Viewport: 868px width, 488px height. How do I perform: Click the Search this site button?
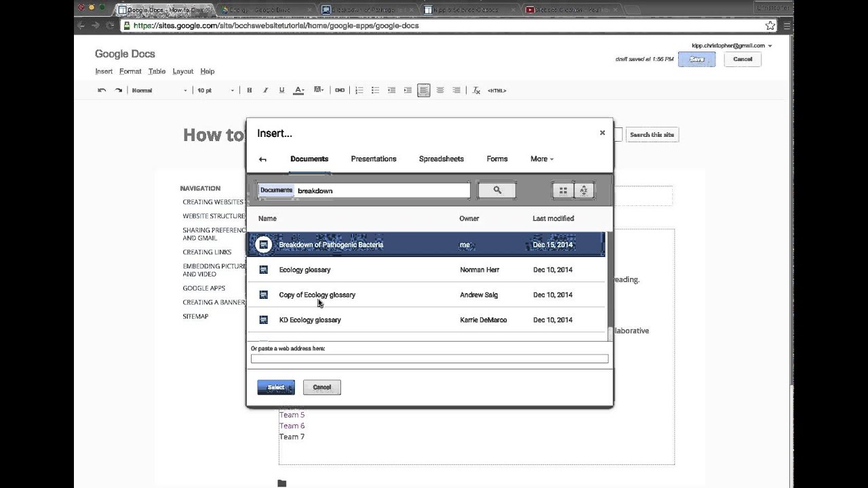tap(652, 135)
